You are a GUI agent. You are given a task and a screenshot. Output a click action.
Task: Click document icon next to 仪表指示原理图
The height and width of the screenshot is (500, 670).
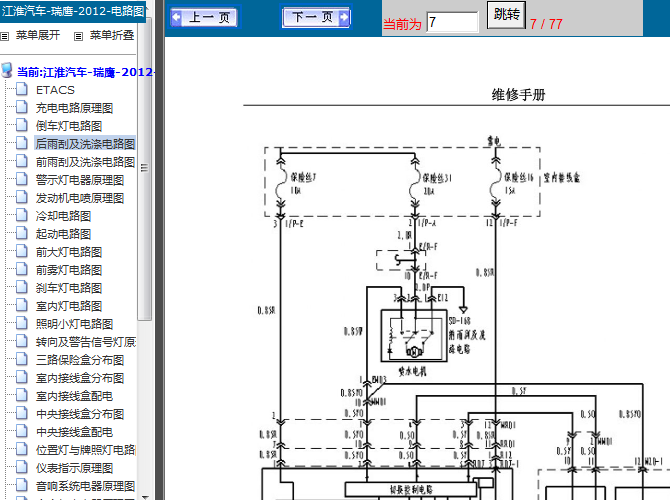click(x=22, y=467)
